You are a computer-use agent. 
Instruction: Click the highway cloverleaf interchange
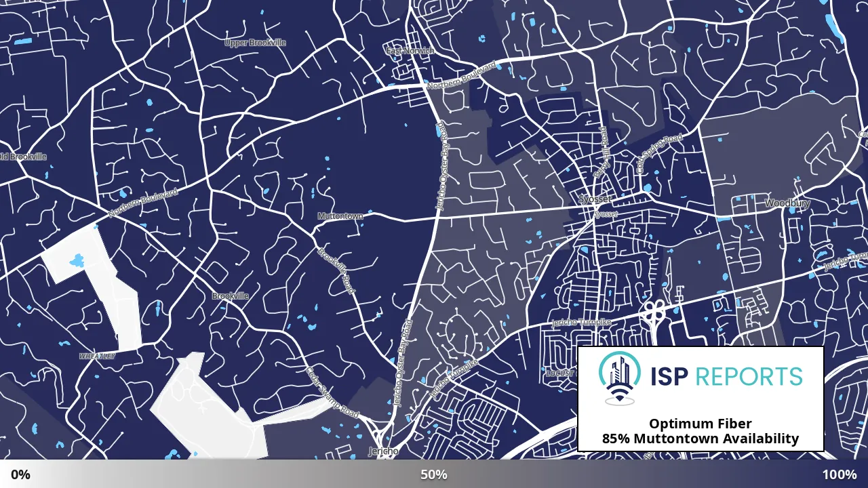(x=653, y=313)
